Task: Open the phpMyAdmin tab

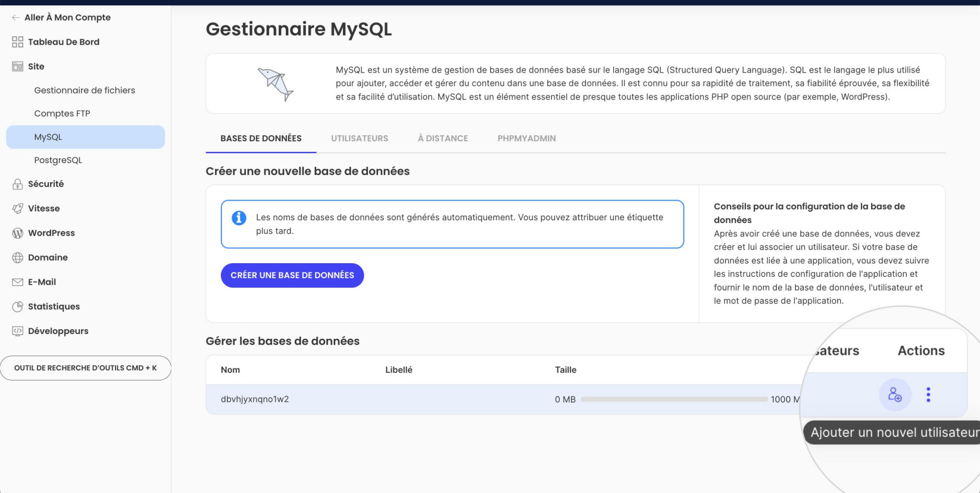Action: pos(527,138)
